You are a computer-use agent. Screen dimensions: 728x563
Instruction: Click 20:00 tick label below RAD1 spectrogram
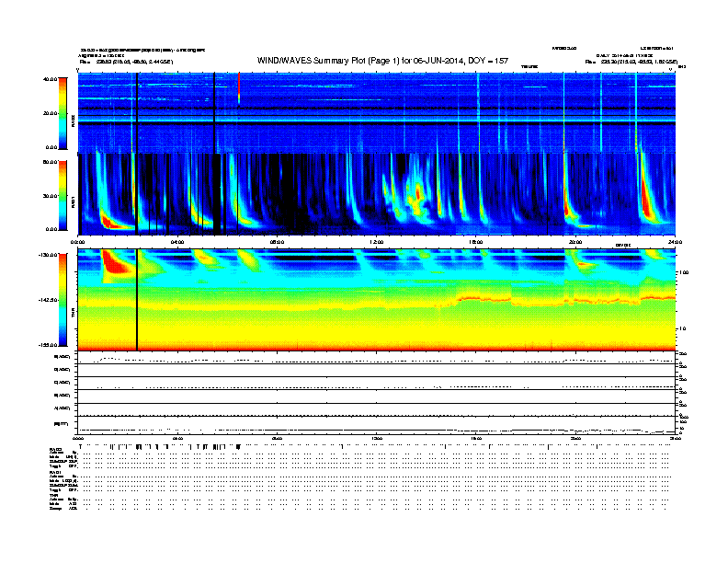point(575,242)
